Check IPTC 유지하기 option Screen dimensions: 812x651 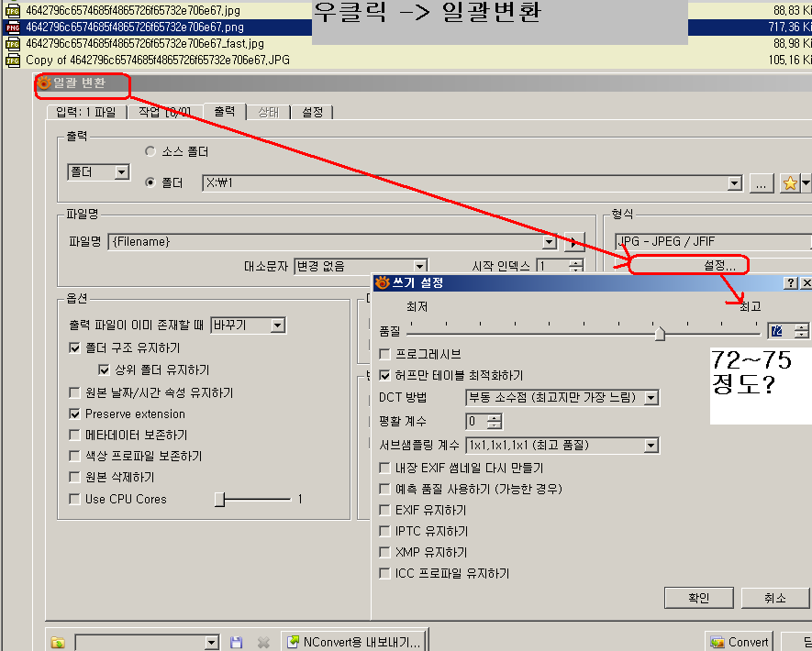384,531
